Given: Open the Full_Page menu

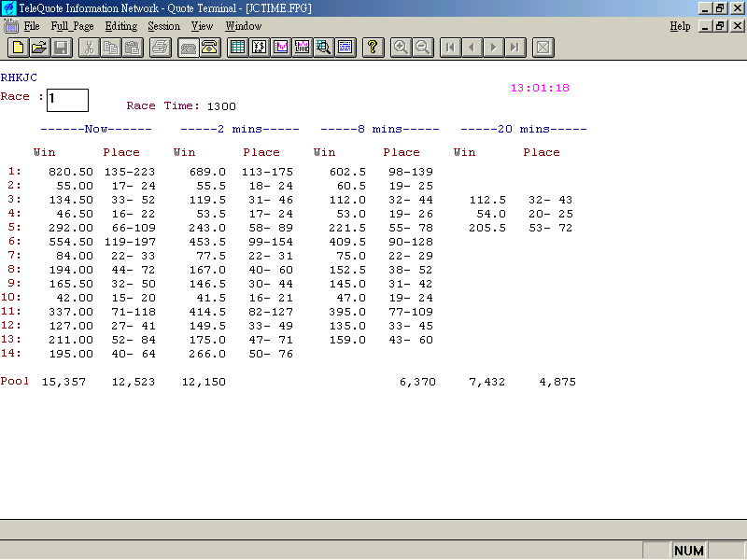Looking at the screenshot, I should (x=73, y=26).
